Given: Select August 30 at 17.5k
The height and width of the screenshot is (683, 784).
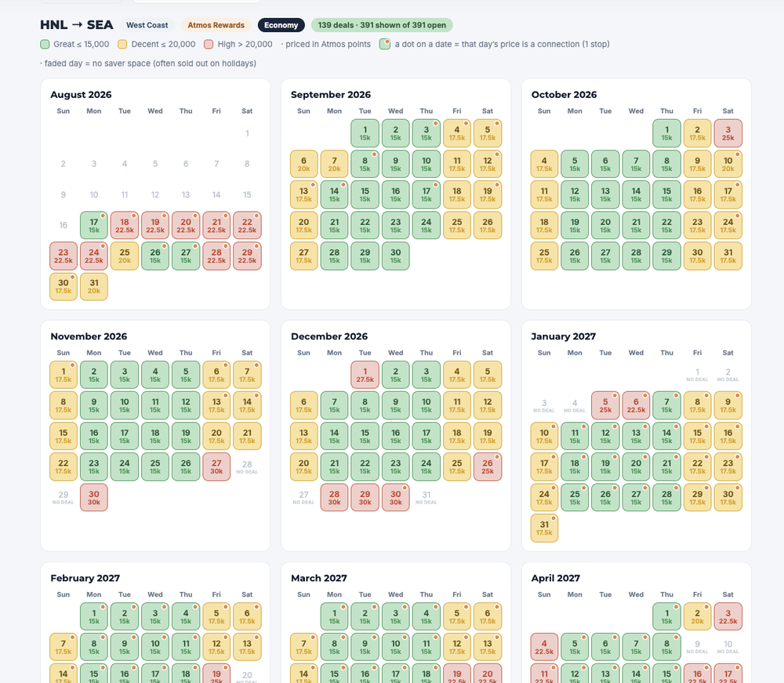Looking at the screenshot, I should point(64,286).
